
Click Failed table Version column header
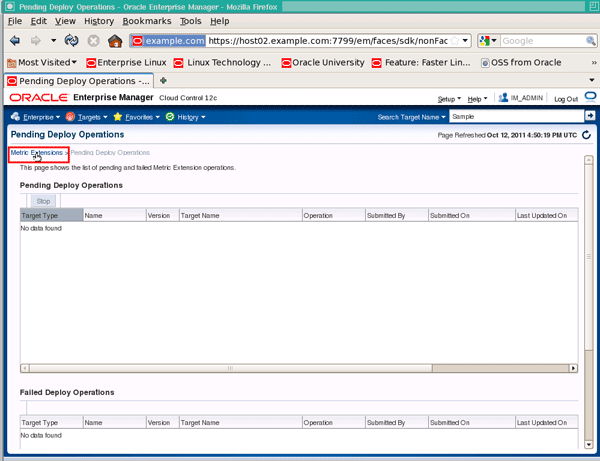[x=163, y=422]
